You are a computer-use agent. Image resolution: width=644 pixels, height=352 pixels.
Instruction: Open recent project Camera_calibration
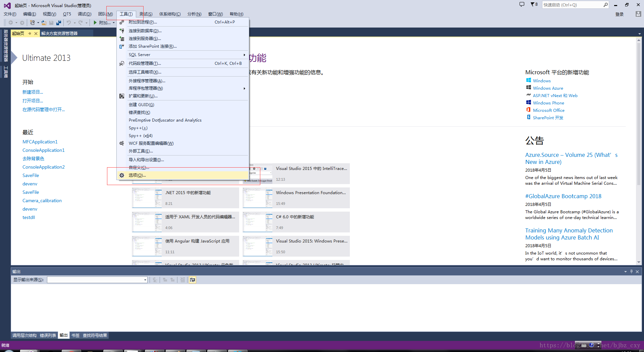42,201
